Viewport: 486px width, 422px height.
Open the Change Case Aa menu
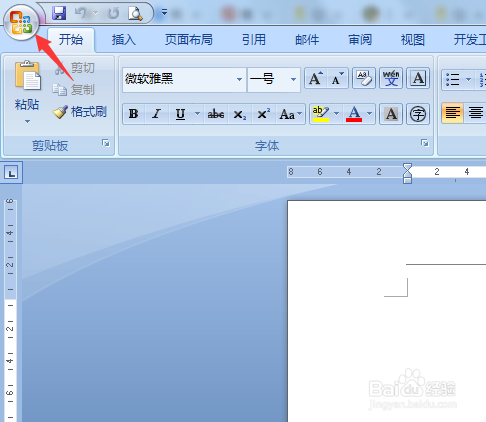click(x=290, y=114)
